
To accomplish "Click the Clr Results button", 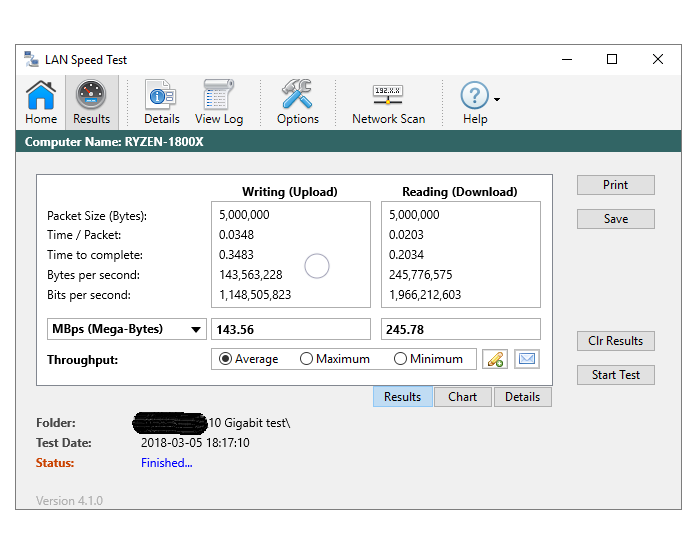I will coord(616,341).
